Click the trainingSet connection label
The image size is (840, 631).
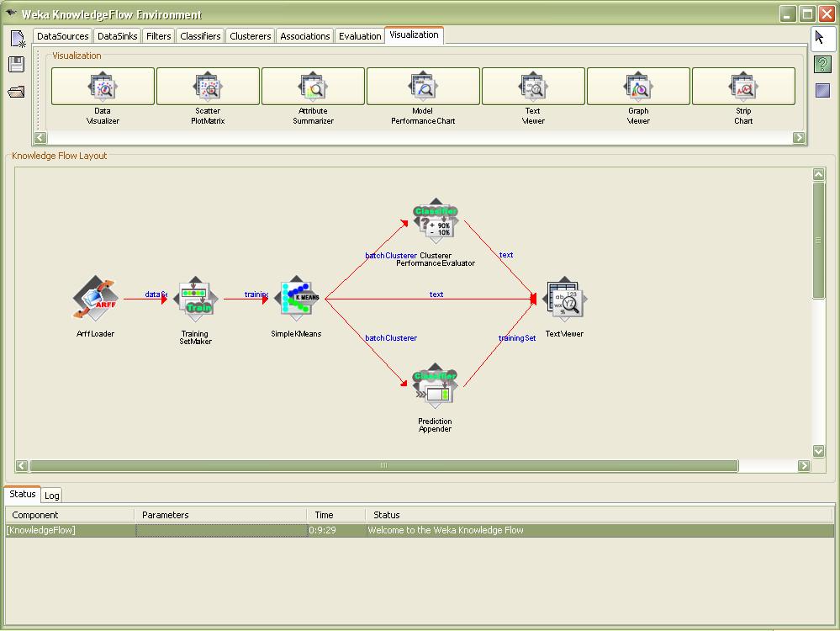pos(517,337)
